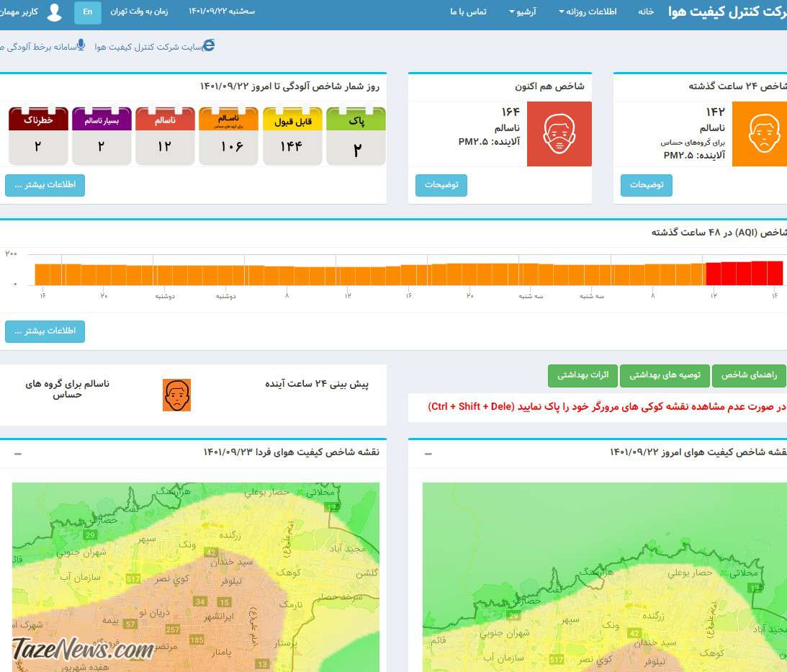The height and width of the screenshot is (672, 787).
Task: Collapse tomorrow's forecast map panel
Action: pos(16,454)
